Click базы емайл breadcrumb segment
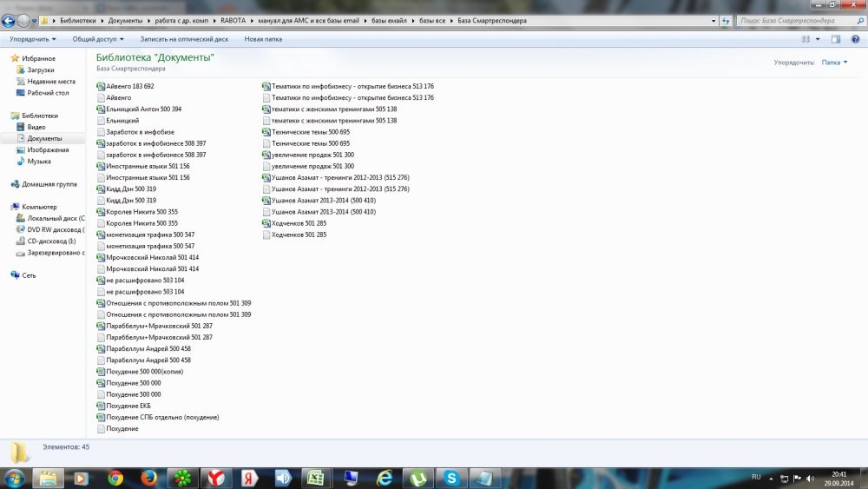Viewport: 868px width, 489px height. coord(389,21)
